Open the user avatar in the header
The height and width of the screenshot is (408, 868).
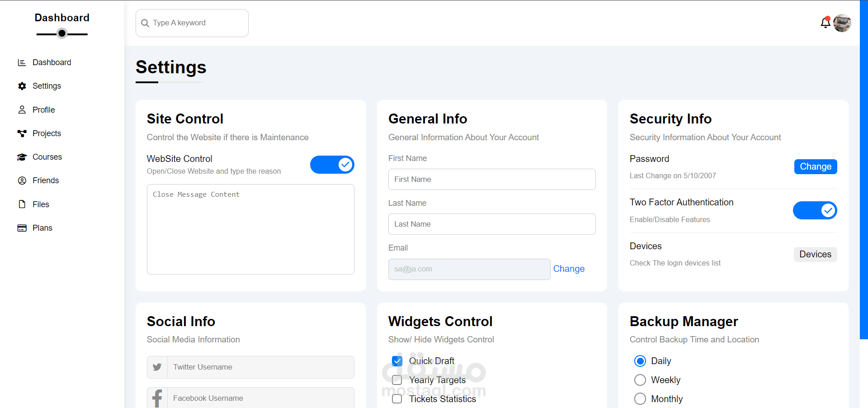[x=842, y=23]
